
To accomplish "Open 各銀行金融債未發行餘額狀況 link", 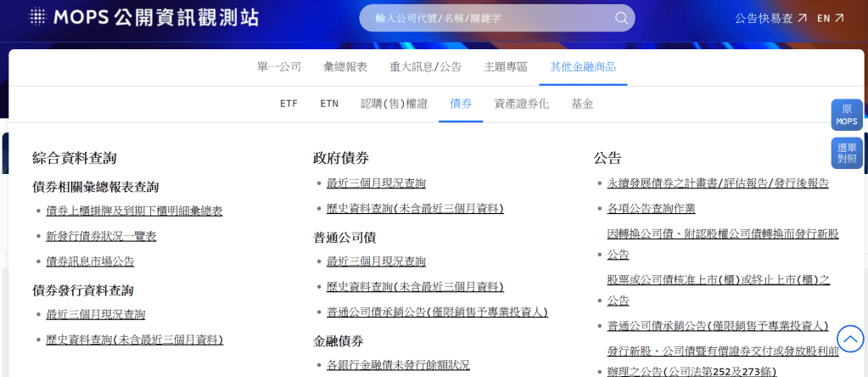I will pyautogui.click(x=398, y=365).
